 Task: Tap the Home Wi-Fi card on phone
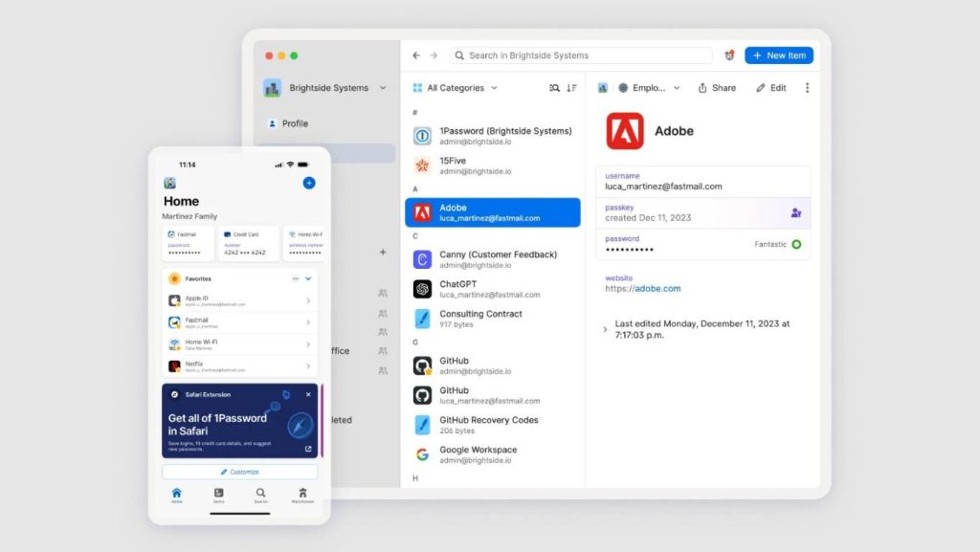click(304, 244)
